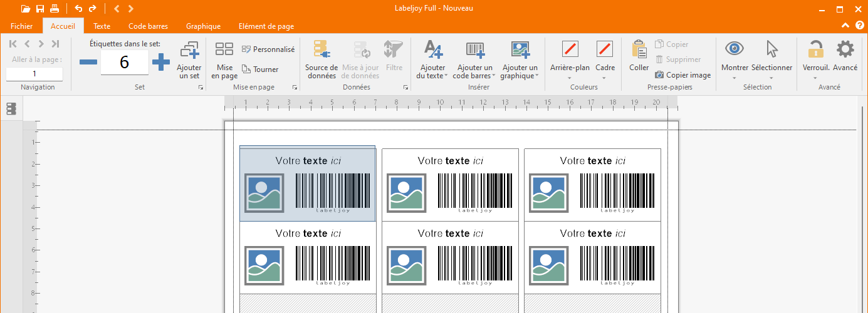Open Mise en page group dialog launcher
Screen dimensions: 868x313
(295, 88)
